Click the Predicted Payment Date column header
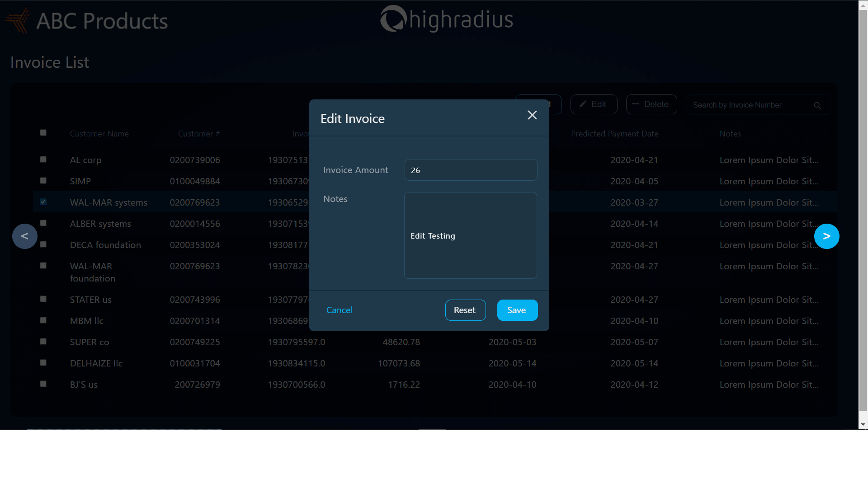Image resolution: width=868 pixels, height=488 pixels. (614, 134)
